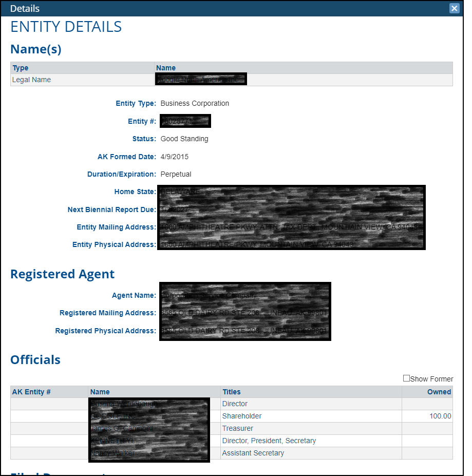
Task: Click the Name header in Officials table
Action: (100, 392)
